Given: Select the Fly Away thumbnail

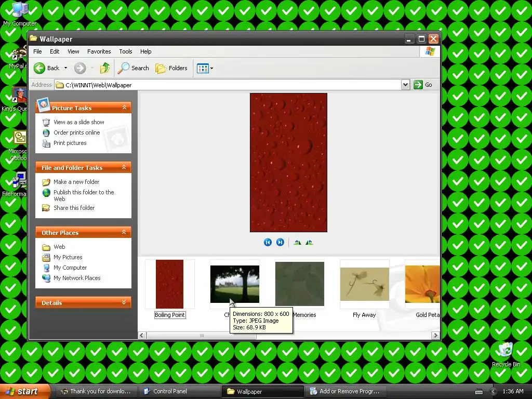Looking at the screenshot, I should pos(365,284).
